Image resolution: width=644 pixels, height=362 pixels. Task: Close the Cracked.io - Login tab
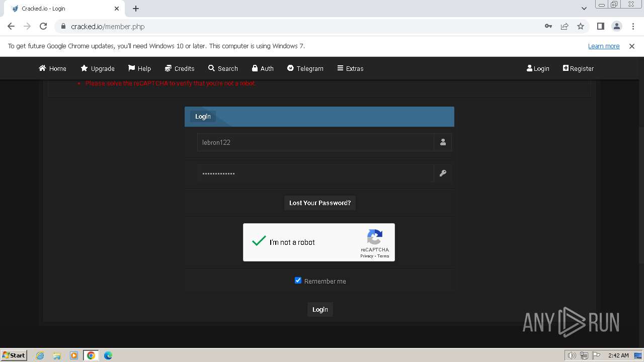117,9
